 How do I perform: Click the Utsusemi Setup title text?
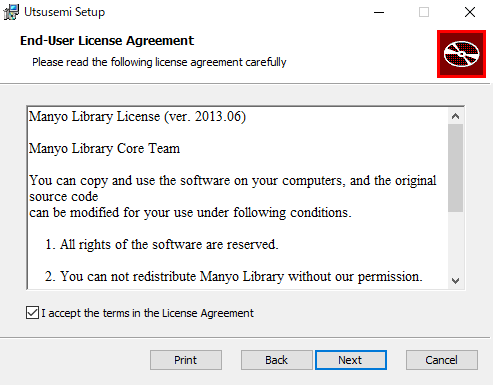[65, 12]
